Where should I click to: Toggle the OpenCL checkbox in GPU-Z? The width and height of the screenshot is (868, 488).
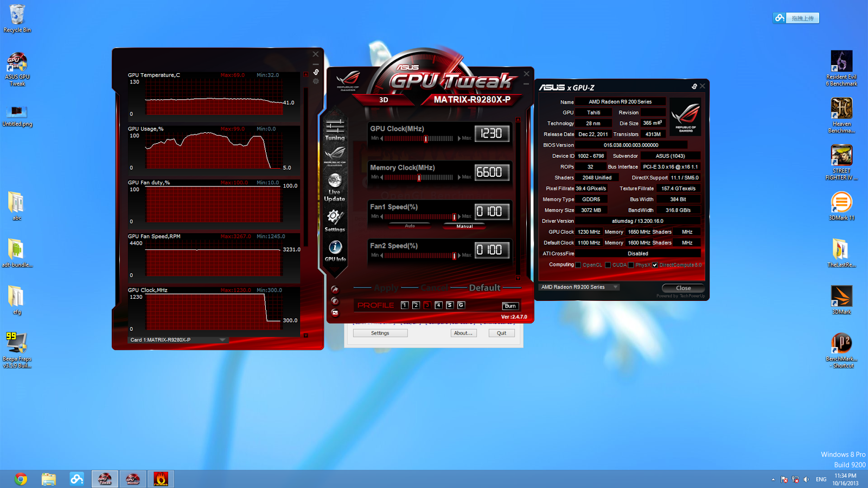coord(578,265)
